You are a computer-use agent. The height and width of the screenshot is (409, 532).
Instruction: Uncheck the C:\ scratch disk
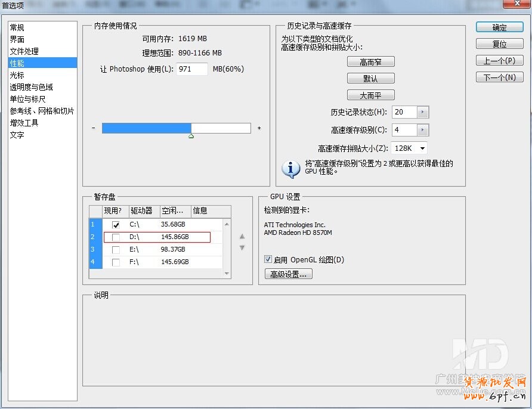pos(117,225)
